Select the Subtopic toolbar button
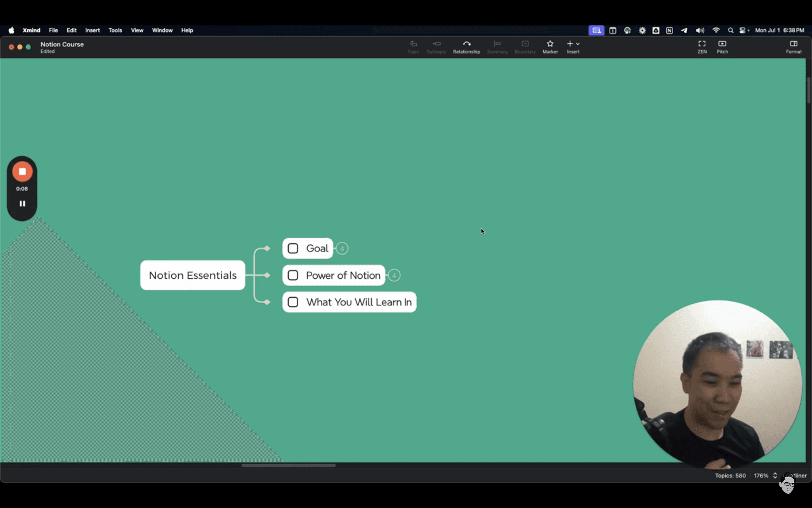The height and width of the screenshot is (508, 812). pyautogui.click(x=436, y=47)
